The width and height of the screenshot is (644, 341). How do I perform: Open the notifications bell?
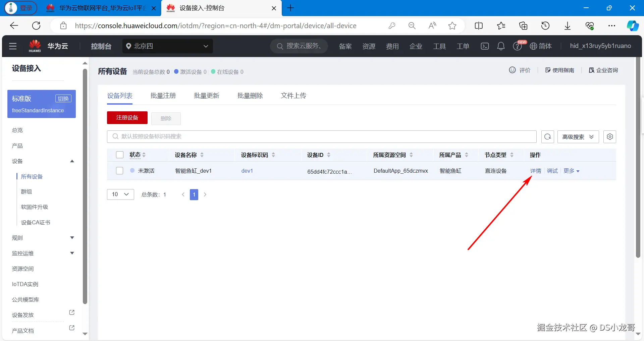pos(501,46)
